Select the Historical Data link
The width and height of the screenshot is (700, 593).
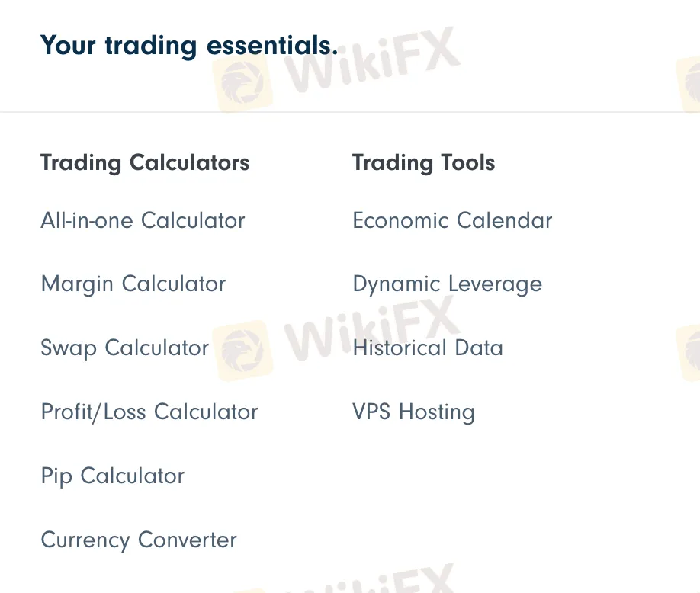coord(428,348)
